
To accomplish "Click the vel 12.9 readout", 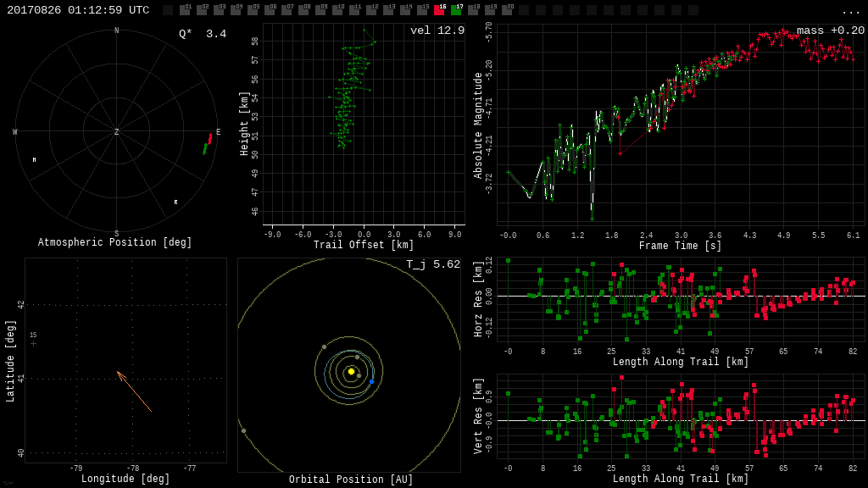I will 437,30.
